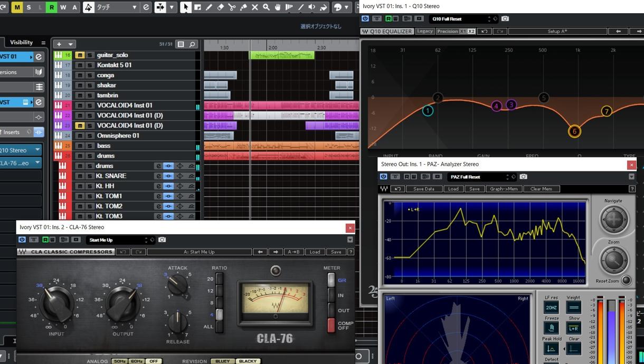Click the Peak Hold icon in PAZ
Screen dimensions: 644x364
pyautogui.click(x=551, y=349)
